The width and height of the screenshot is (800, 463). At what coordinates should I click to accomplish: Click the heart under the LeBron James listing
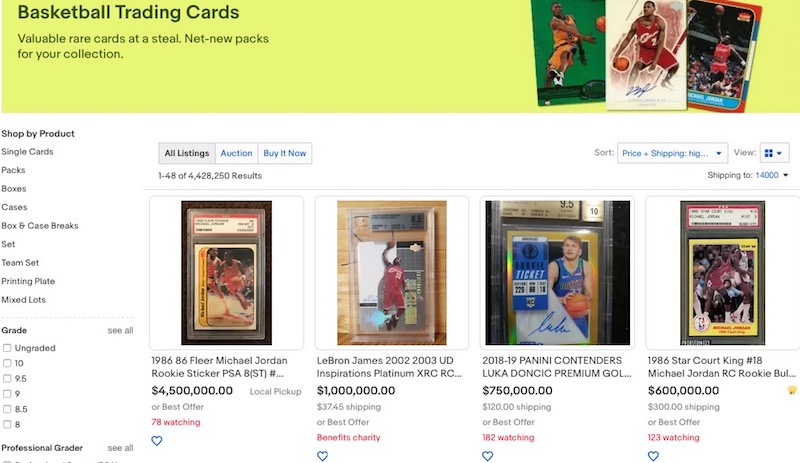(322, 456)
